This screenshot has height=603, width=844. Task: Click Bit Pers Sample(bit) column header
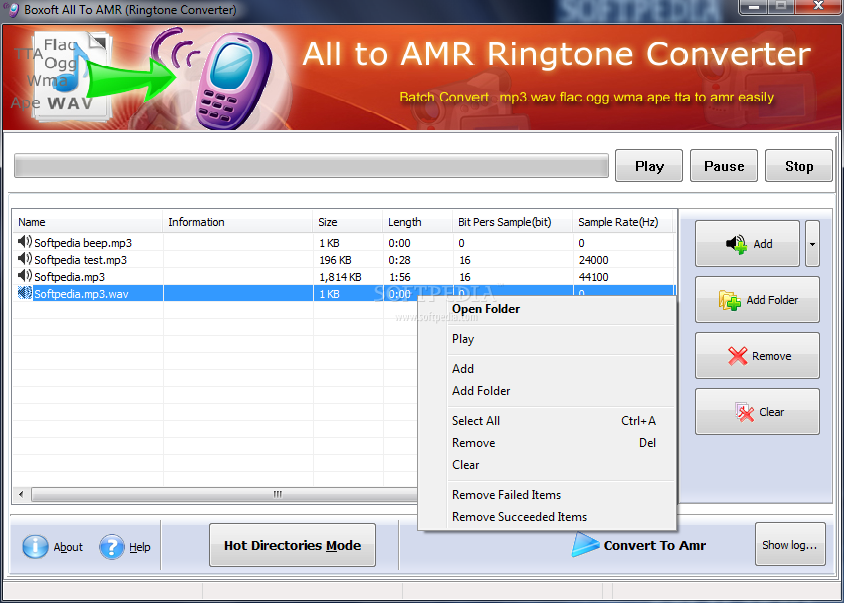point(512,222)
